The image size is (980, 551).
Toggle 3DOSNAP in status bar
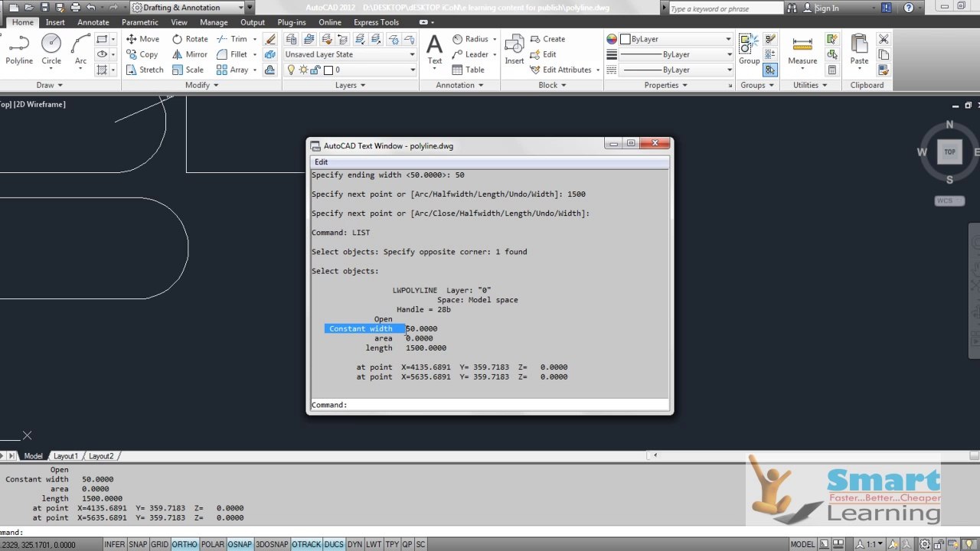pyautogui.click(x=272, y=544)
